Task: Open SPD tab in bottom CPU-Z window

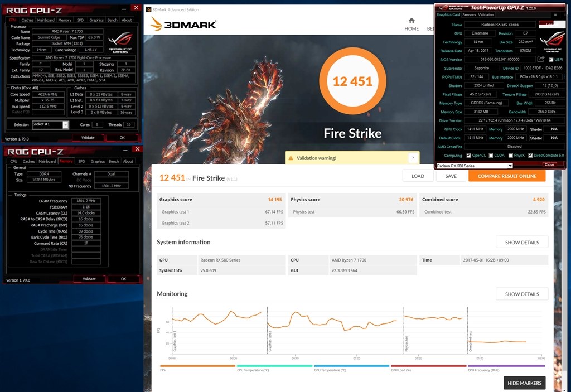Action: point(81,161)
